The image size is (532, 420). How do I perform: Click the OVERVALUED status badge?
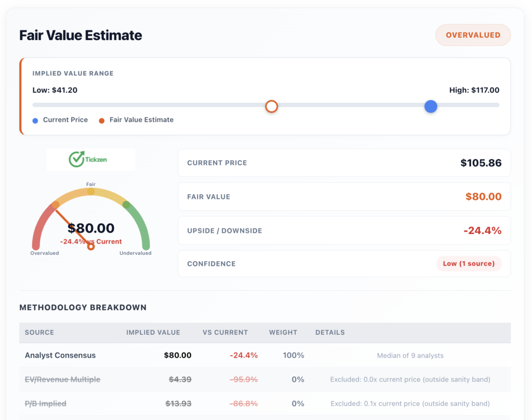pyautogui.click(x=473, y=35)
